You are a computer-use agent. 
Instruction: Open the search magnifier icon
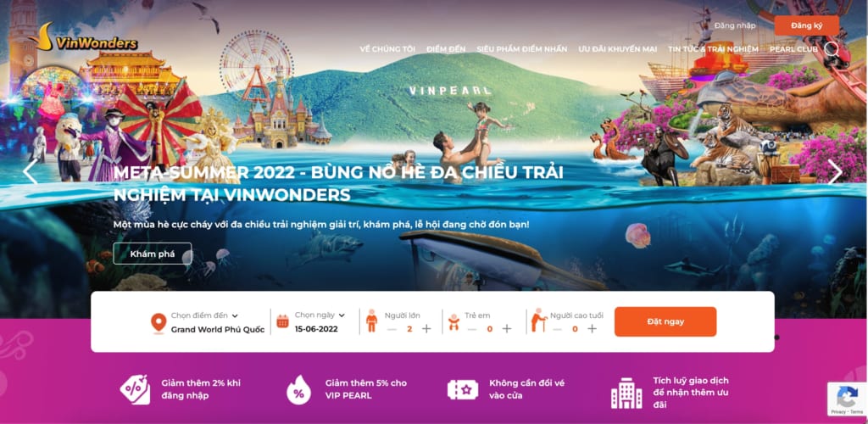832,50
